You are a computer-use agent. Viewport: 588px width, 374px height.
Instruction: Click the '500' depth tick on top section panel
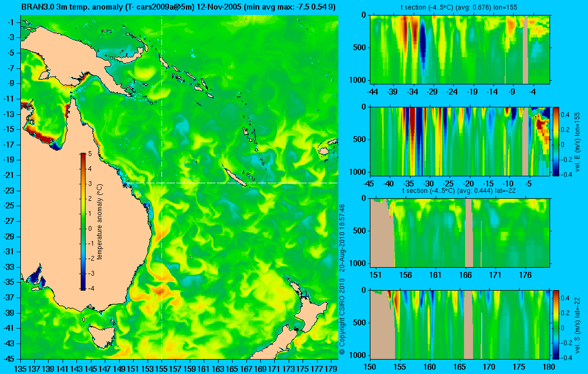coord(360,48)
